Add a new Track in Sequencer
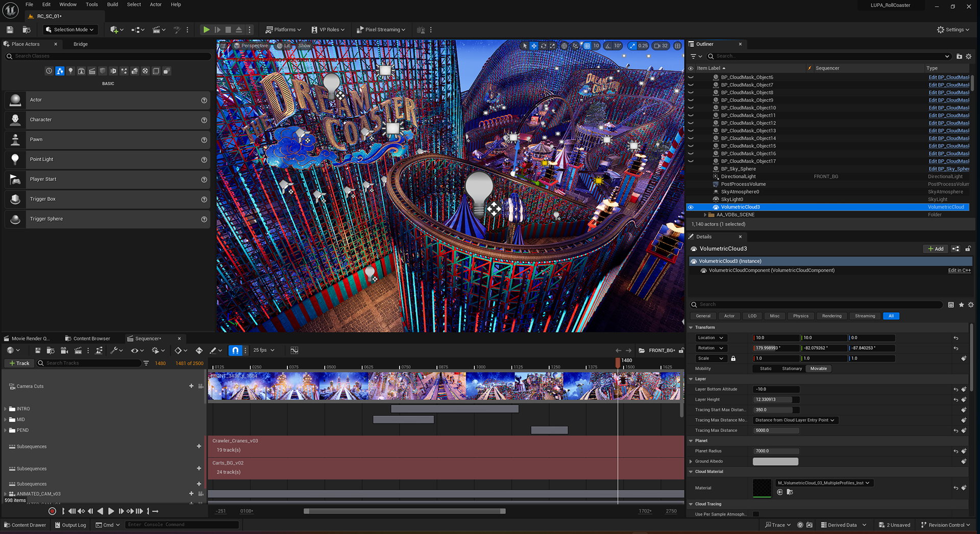Viewport: 980px width, 534px height. [19, 363]
